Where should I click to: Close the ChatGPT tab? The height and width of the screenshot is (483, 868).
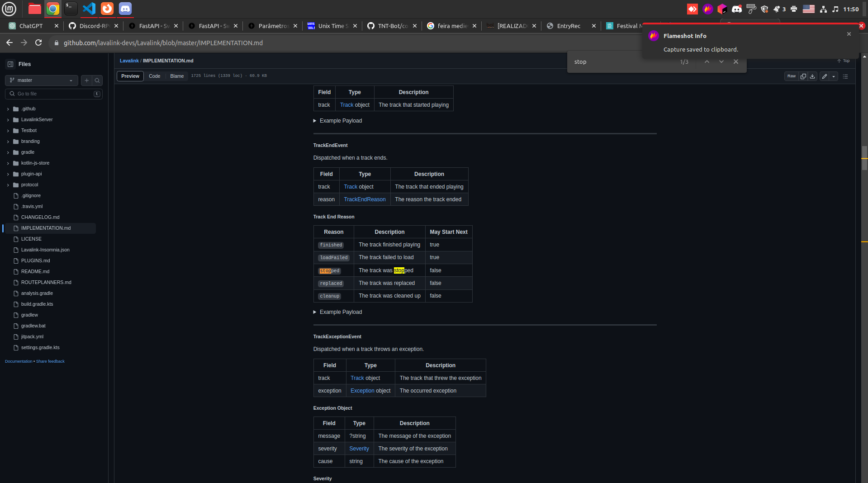pyautogui.click(x=57, y=26)
